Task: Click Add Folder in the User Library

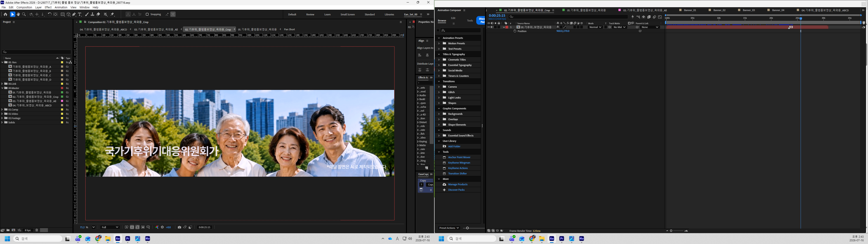Action: tap(454, 146)
